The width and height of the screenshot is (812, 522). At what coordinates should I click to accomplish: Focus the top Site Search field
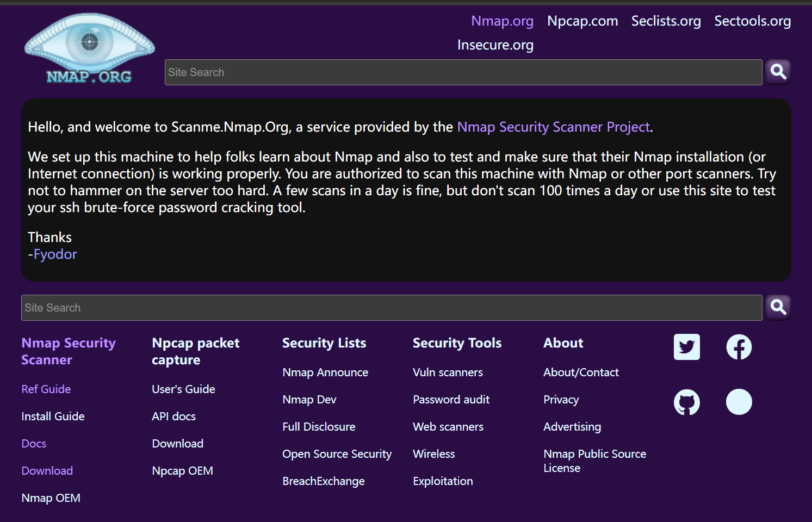pyautogui.click(x=463, y=72)
